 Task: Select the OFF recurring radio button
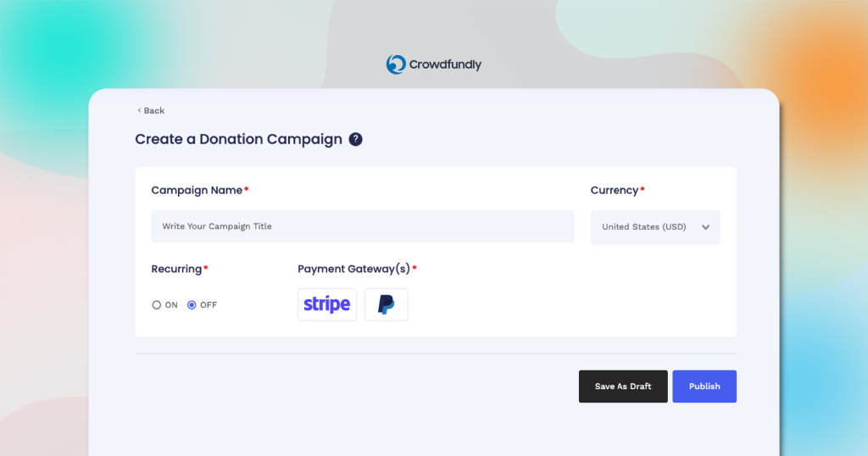(x=192, y=305)
